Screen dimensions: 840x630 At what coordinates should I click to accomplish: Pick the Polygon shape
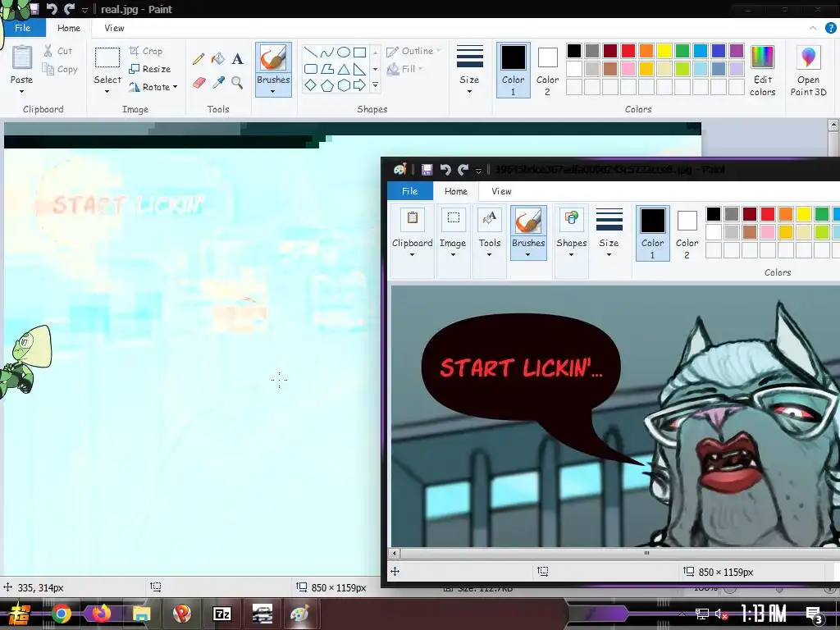click(x=326, y=69)
